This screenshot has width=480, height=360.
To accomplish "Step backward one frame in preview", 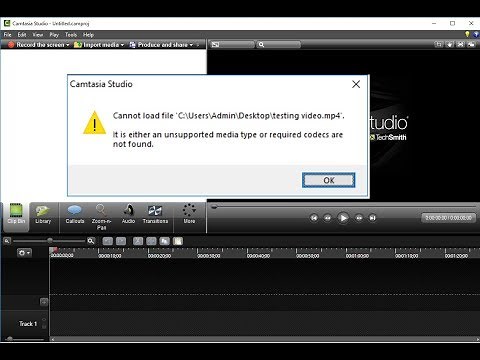I will click(328, 218).
